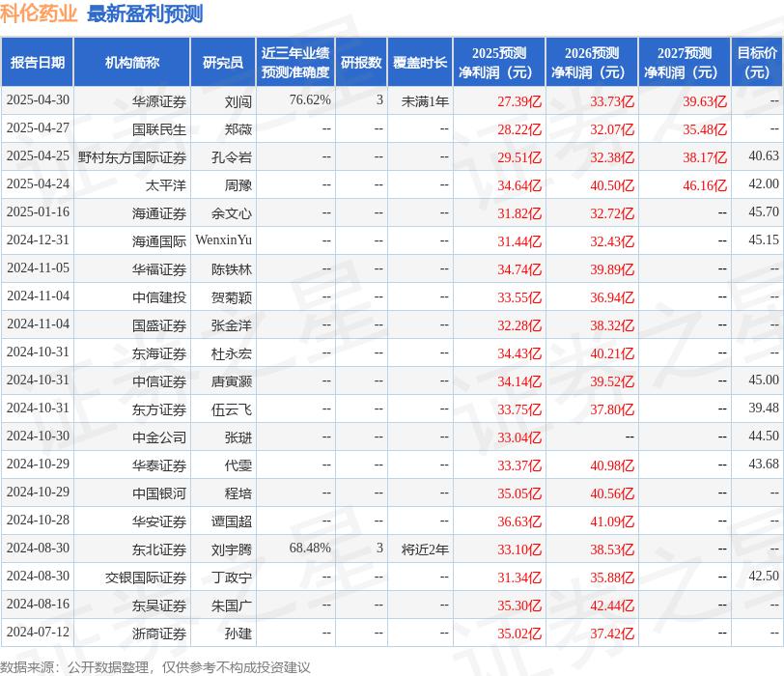Click 27.39亿 profit forecast
The height and width of the screenshot is (676, 784).
tap(519, 101)
